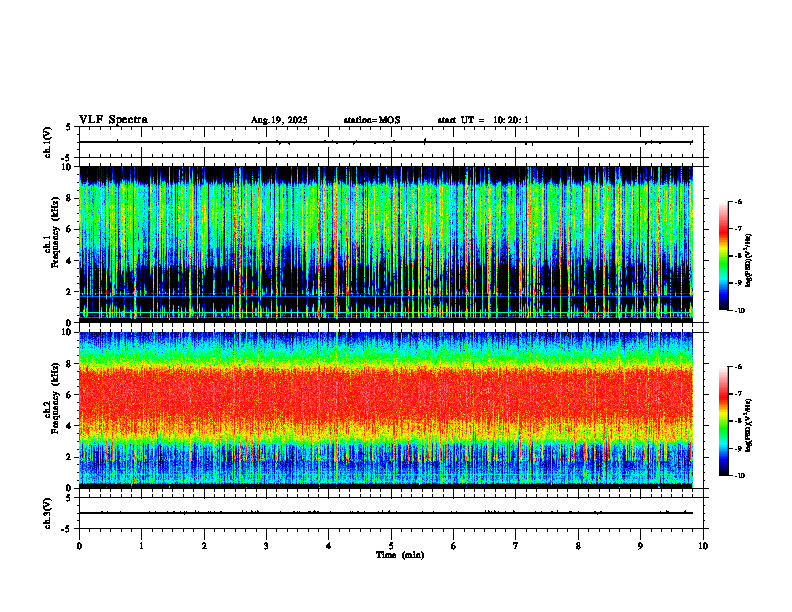
Task: Click time-axis tick label "4"
Action: (328, 546)
